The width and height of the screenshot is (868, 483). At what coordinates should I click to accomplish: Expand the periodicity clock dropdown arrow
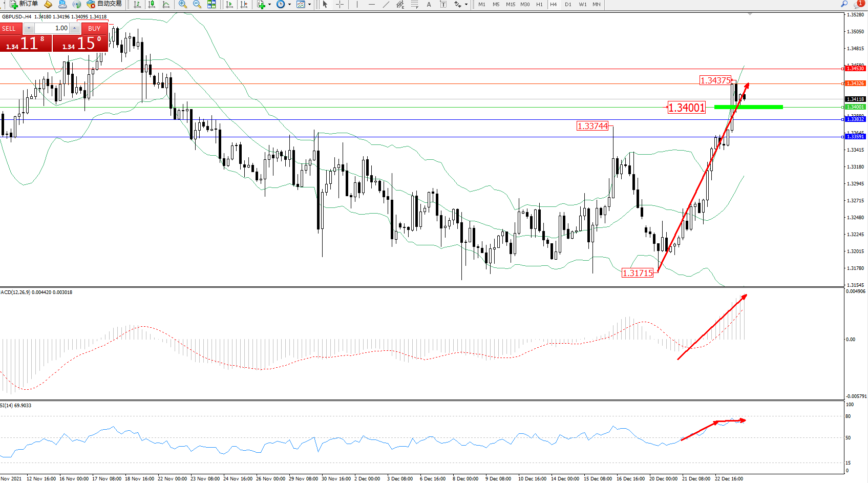tap(289, 4)
